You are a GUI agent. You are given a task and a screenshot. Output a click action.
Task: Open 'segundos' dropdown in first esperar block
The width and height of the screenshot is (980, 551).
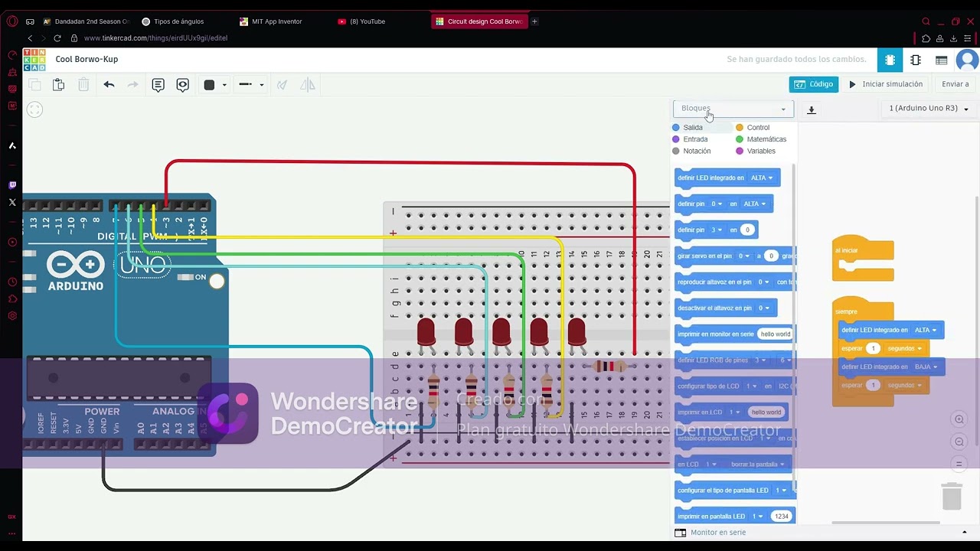coord(905,348)
